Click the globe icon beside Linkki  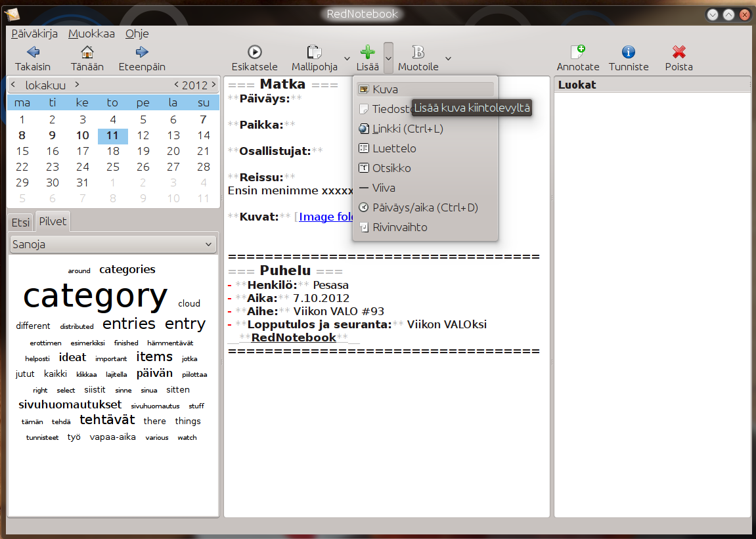pyautogui.click(x=364, y=129)
